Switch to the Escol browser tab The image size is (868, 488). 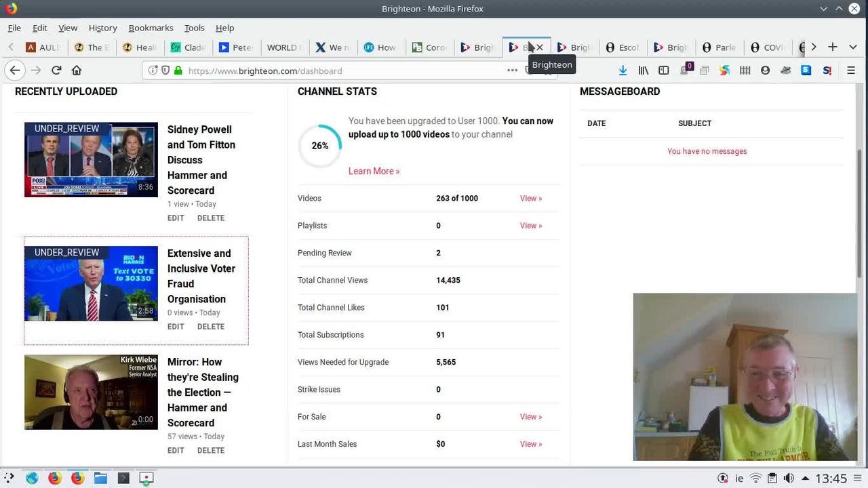pyautogui.click(x=622, y=47)
